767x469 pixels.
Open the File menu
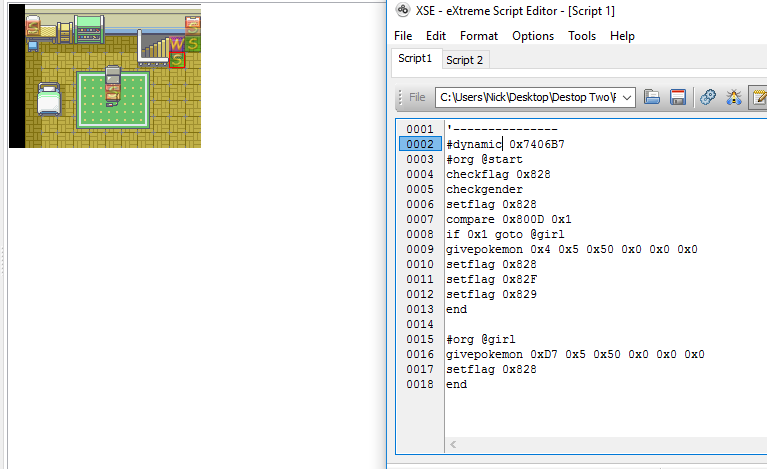pyautogui.click(x=403, y=36)
